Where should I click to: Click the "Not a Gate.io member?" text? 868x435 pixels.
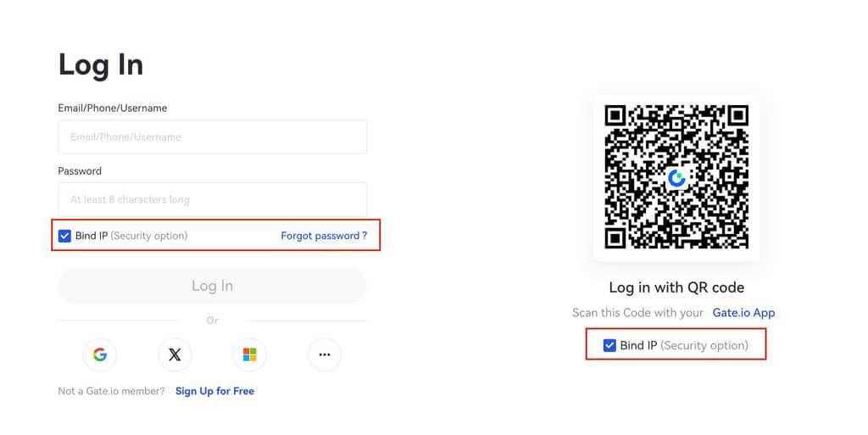click(x=111, y=391)
